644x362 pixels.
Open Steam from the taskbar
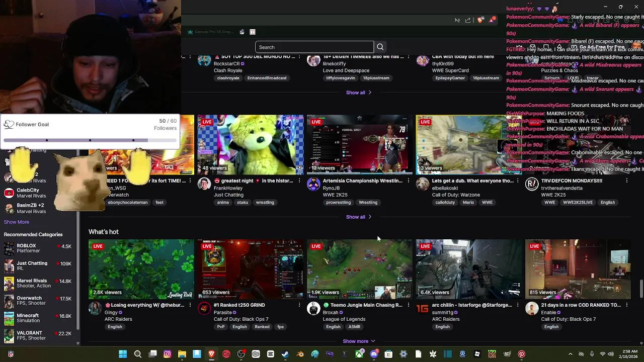point(285,354)
